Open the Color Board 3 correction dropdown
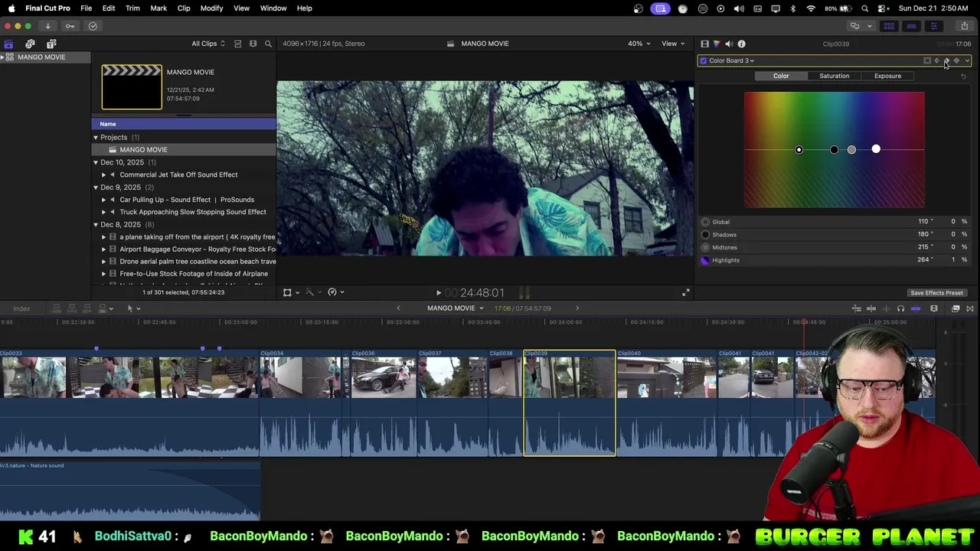Image resolution: width=980 pixels, height=551 pixels. tap(731, 60)
